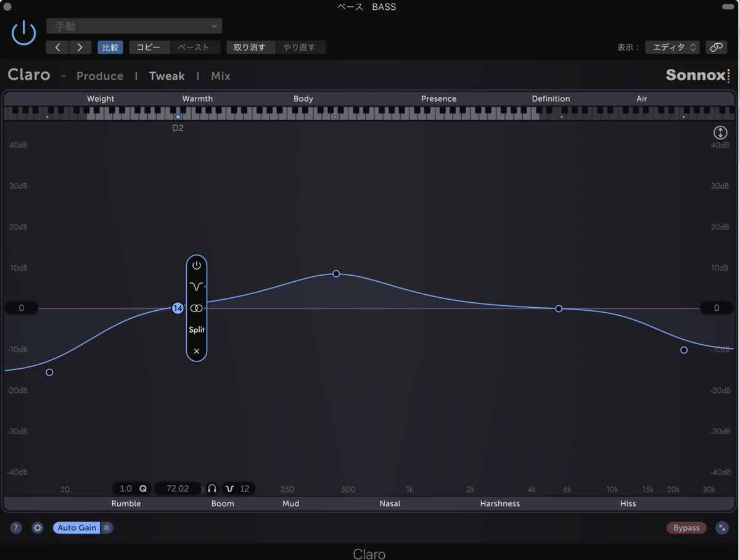740x560 pixels.
Task: Select the low shelf node near 20 Hz
Action: point(49,373)
